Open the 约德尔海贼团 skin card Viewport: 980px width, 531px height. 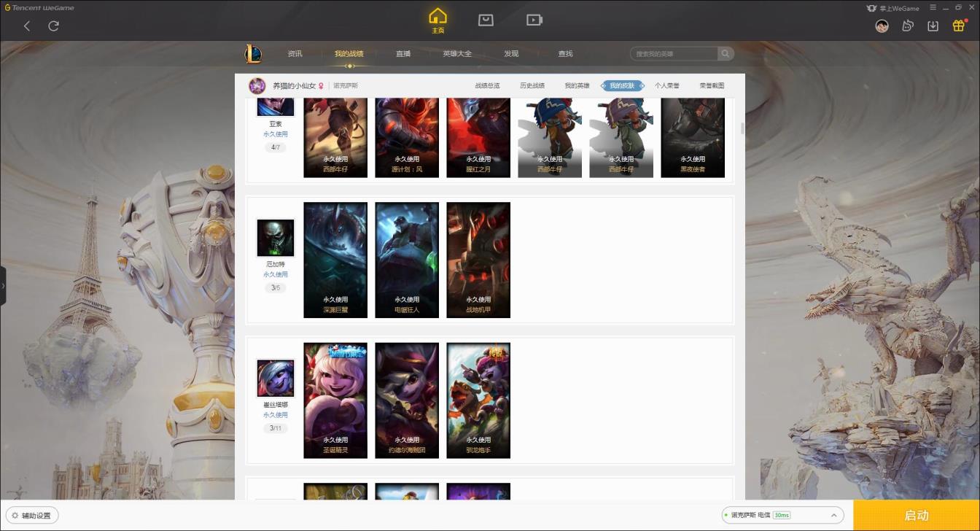click(407, 400)
